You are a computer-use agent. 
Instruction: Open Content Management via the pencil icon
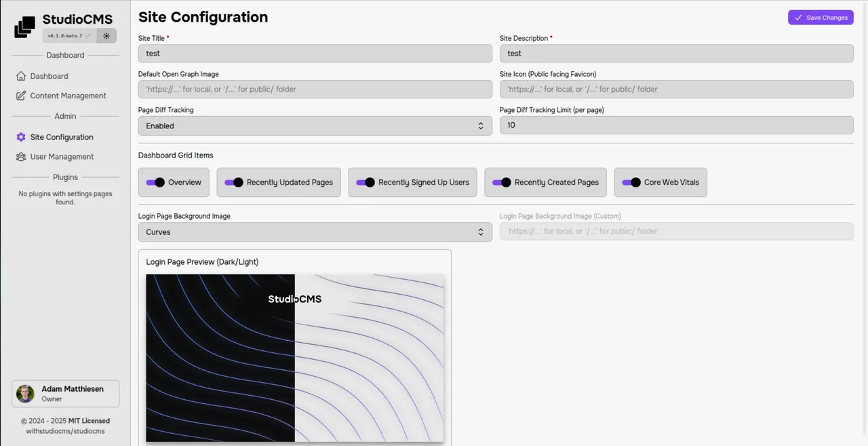(21, 96)
